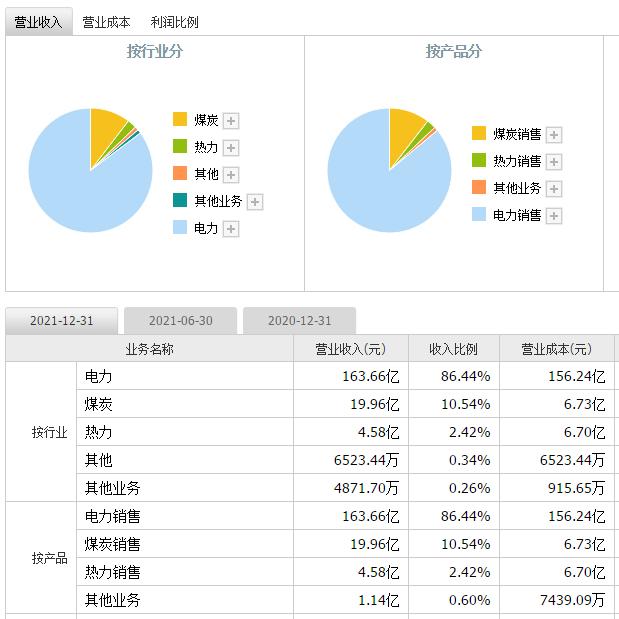Switch to the 营业收入 tab
The width and height of the screenshot is (619, 619).
39,22
